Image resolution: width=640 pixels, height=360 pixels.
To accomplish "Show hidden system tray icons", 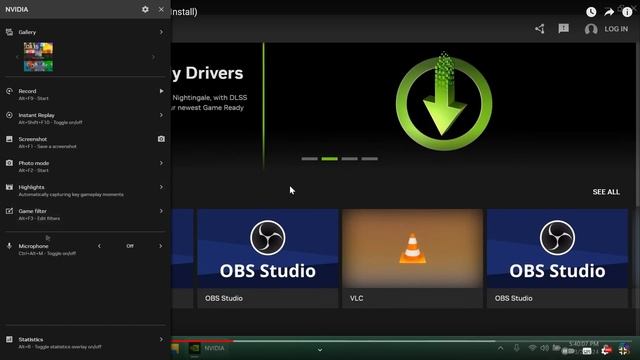I will tap(500, 348).
